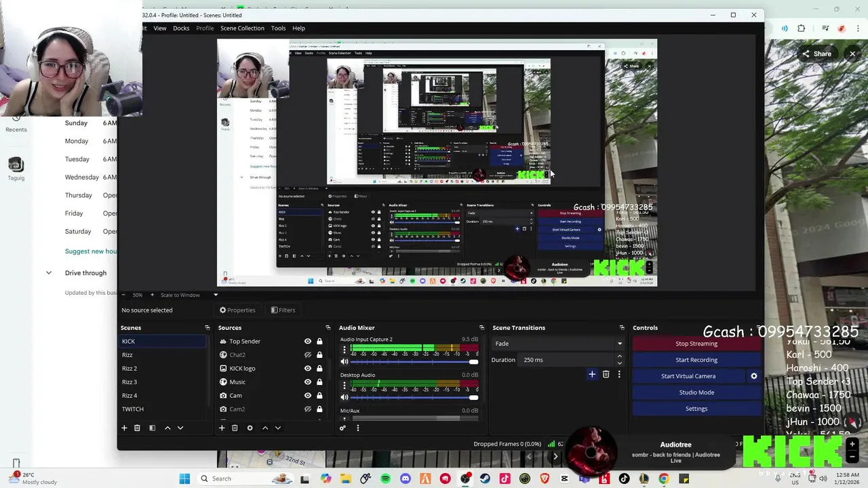Select the Rizz 2 scene
Viewport: 868px width, 488px height.
[x=163, y=369]
